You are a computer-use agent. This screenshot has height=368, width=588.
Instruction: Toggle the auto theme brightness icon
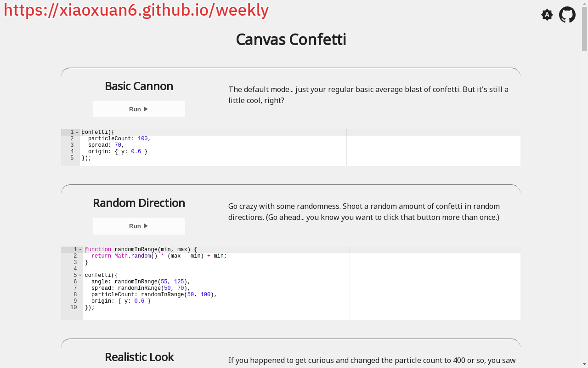coord(547,15)
